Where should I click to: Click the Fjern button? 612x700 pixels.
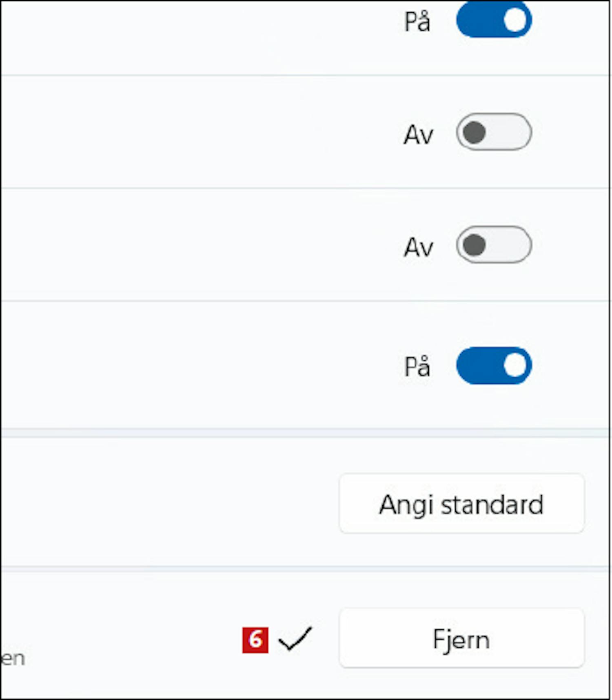461,638
